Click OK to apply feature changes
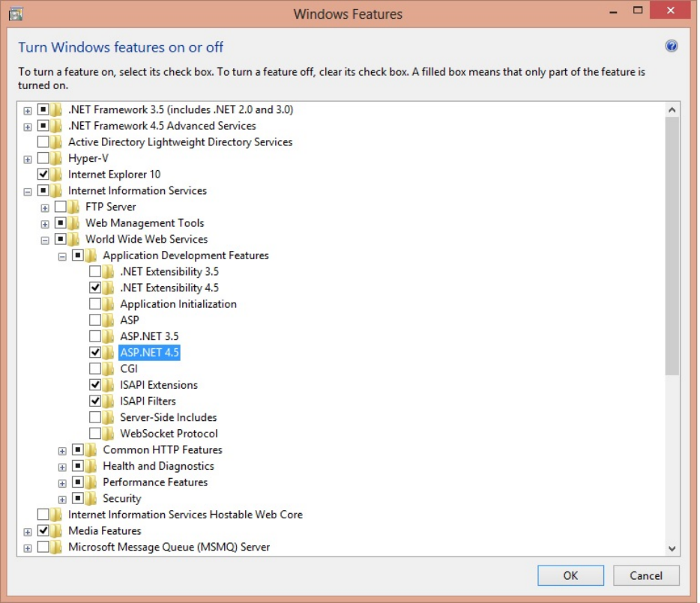Viewport: 700px width, 603px height. pyautogui.click(x=570, y=575)
